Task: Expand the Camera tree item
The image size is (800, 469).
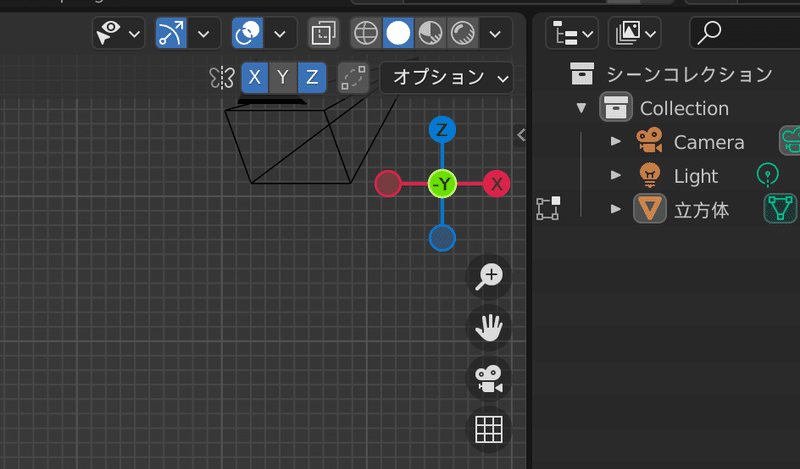Action: pyautogui.click(x=616, y=141)
